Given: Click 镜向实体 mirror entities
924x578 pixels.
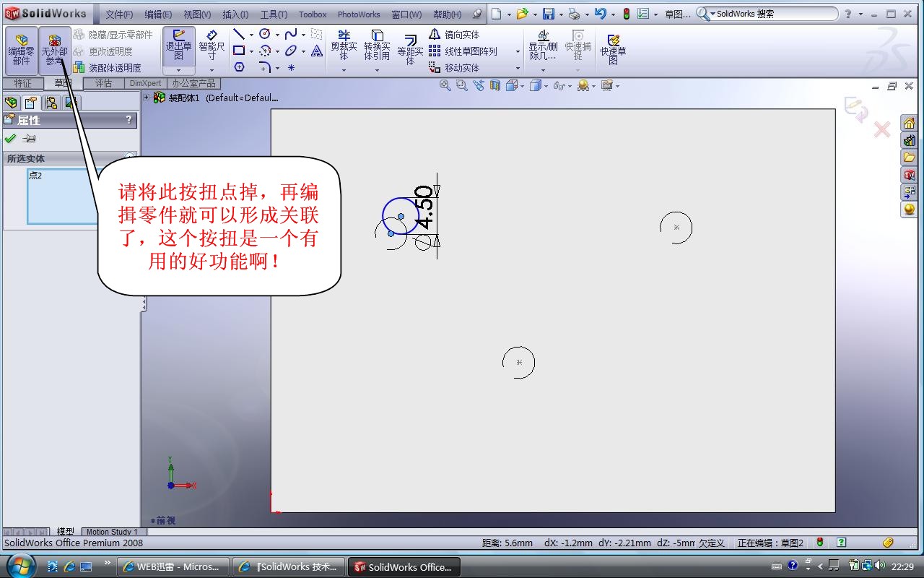Looking at the screenshot, I should [453, 35].
